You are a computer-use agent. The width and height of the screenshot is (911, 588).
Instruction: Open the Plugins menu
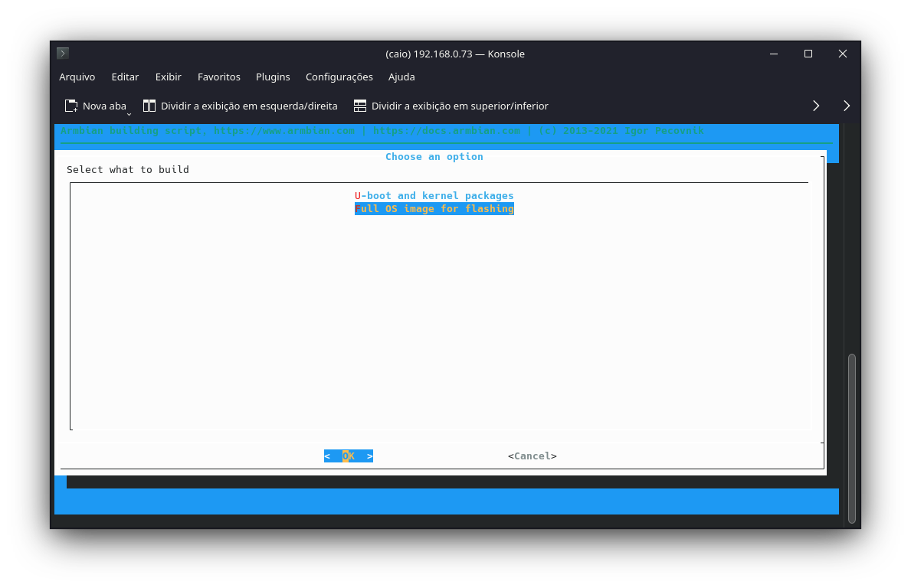(x=273, y=77)
